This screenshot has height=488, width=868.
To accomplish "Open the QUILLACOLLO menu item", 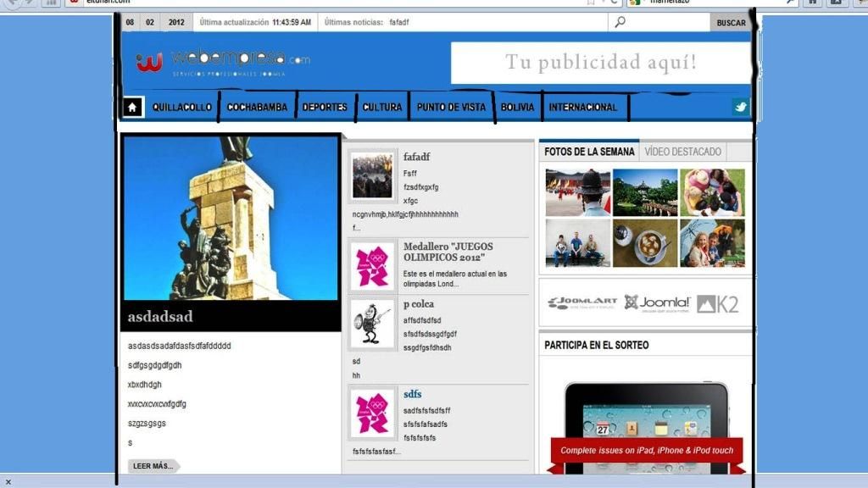I will click(182, 108).
